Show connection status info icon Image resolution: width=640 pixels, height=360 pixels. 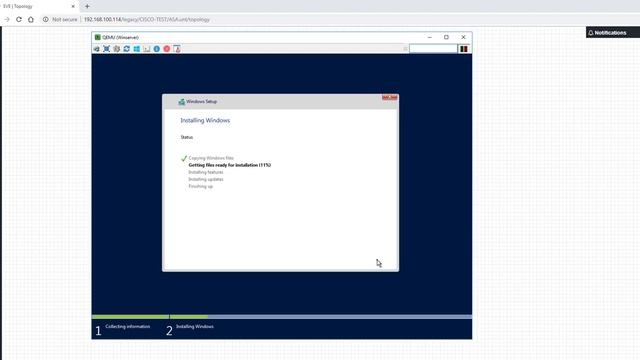tap(157, 49)
